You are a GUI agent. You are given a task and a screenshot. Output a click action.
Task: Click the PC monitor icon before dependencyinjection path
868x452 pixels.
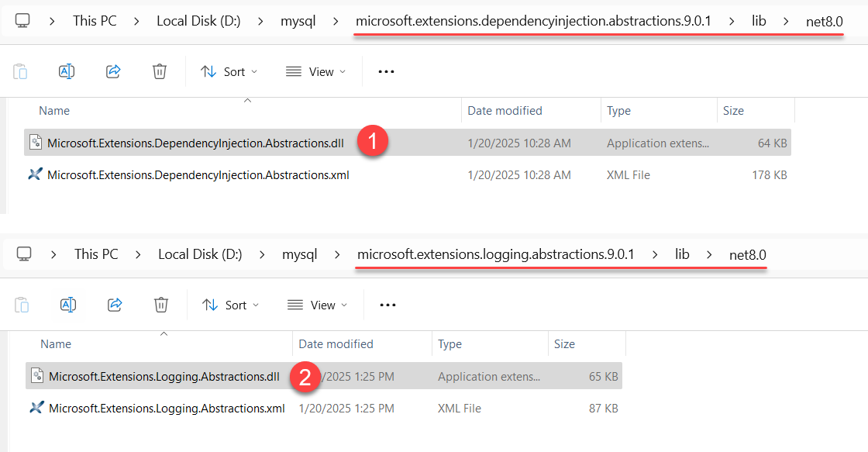pos(22,21)
